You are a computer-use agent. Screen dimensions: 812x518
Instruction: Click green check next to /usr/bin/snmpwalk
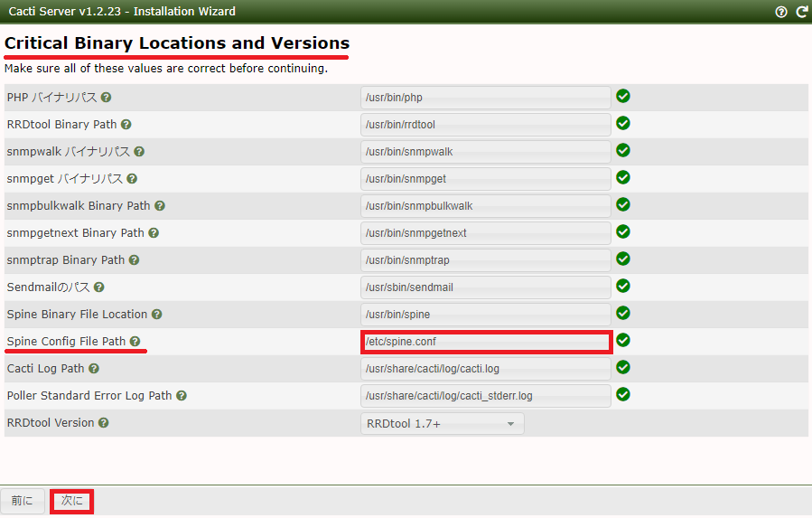pyautogui.click(x=623, y=150)
